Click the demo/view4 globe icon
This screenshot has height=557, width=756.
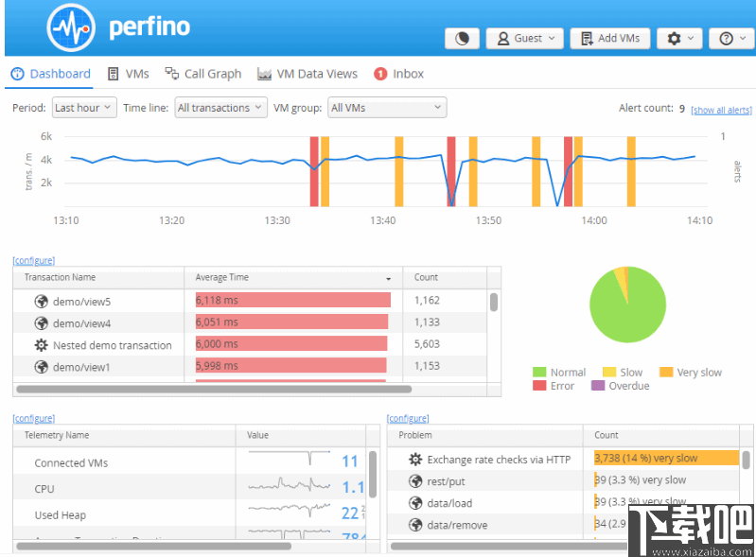[42, 323]
